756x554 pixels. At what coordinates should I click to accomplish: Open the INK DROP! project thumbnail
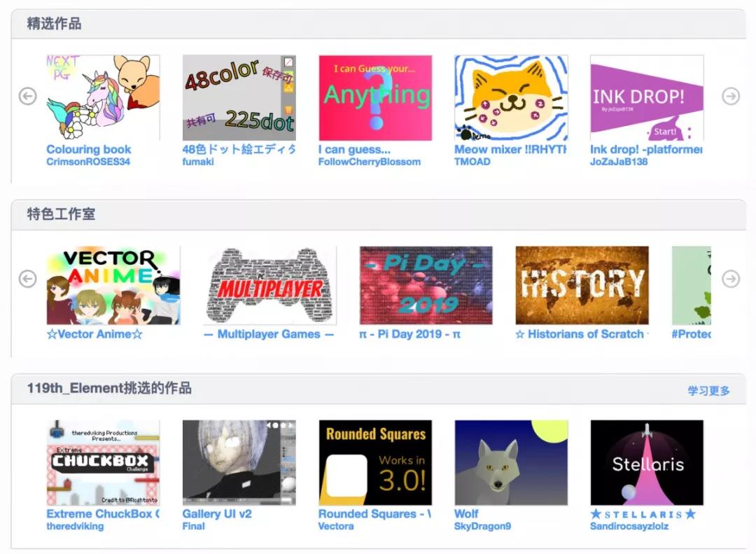click(647, 97)
